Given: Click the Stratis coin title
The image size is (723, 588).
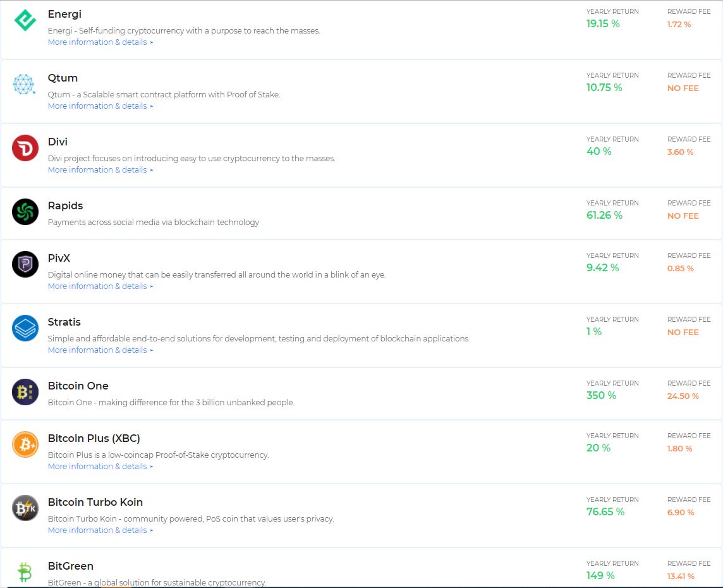Looking at the screenshot, I should coord(64,322).
